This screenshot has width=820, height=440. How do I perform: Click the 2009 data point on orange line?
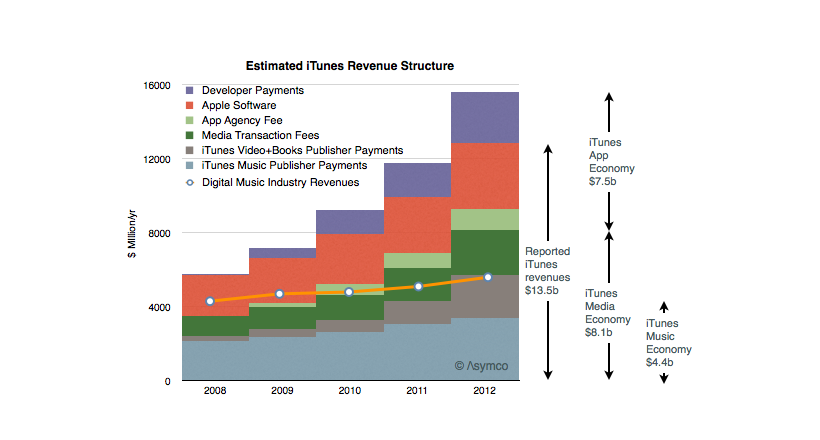(279, 294)
